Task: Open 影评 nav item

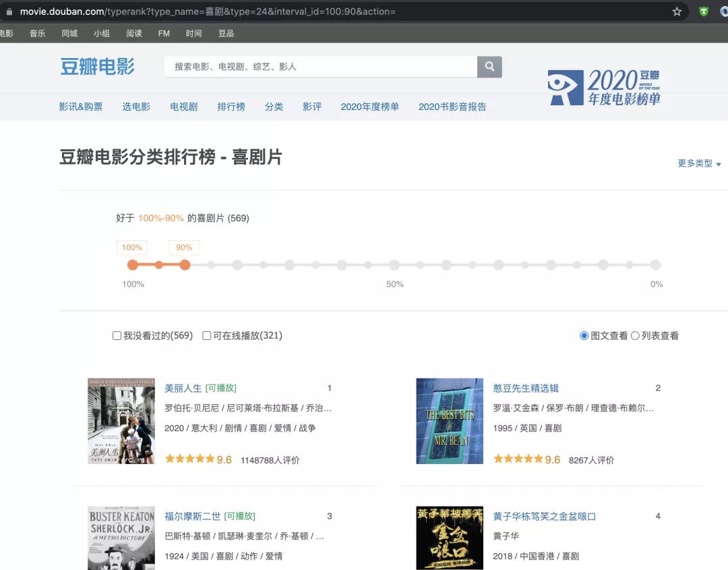Action: (312, 107)
